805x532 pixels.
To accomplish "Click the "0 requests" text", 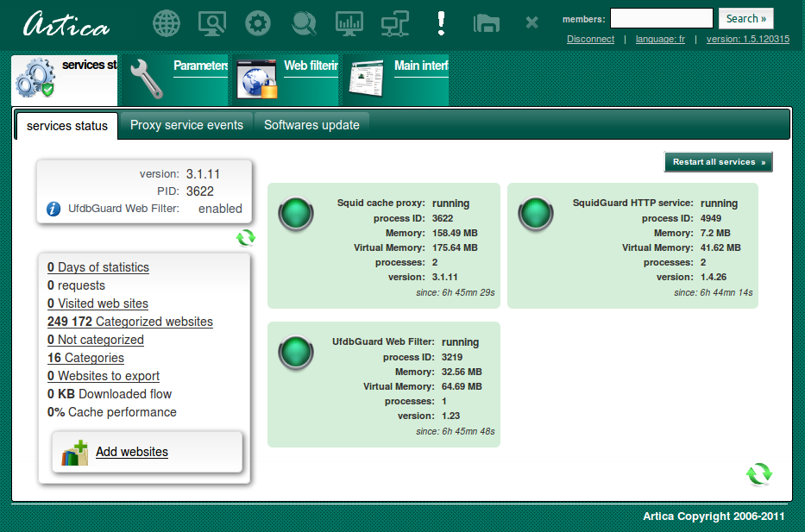I will (76, 285).
